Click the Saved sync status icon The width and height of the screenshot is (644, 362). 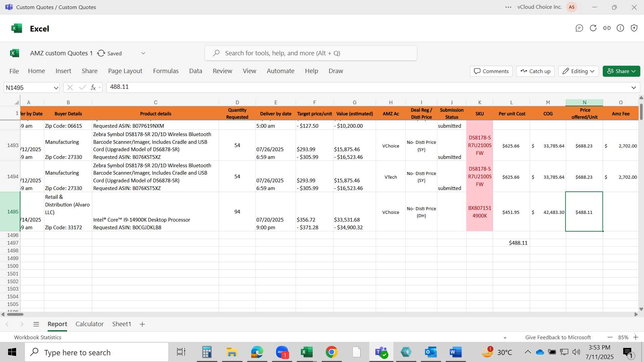[101, 53]
